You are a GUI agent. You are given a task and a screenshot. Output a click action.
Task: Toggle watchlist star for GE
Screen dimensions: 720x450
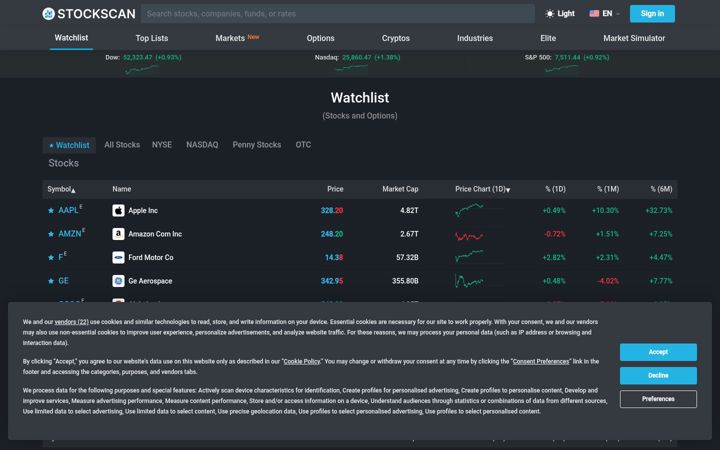click(51, 281)
